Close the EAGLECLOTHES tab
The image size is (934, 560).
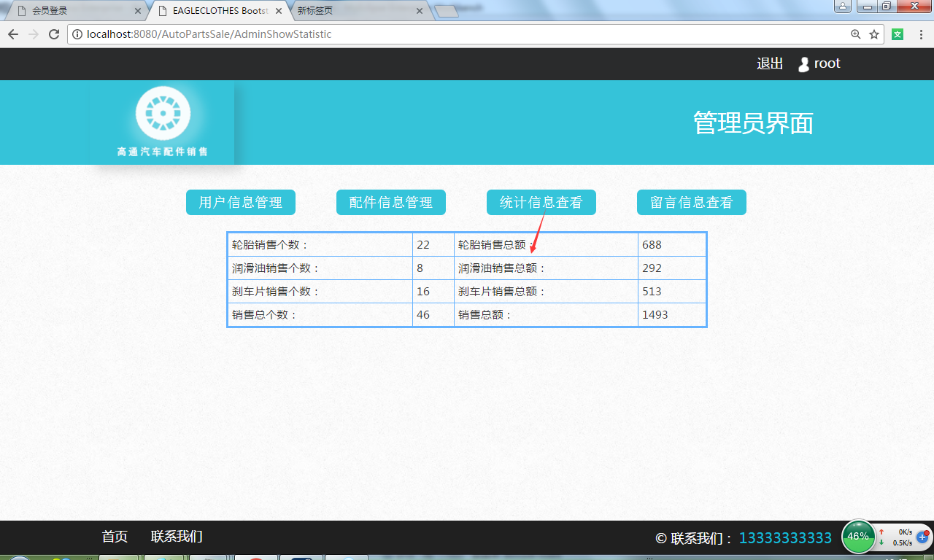coord(279,11)
